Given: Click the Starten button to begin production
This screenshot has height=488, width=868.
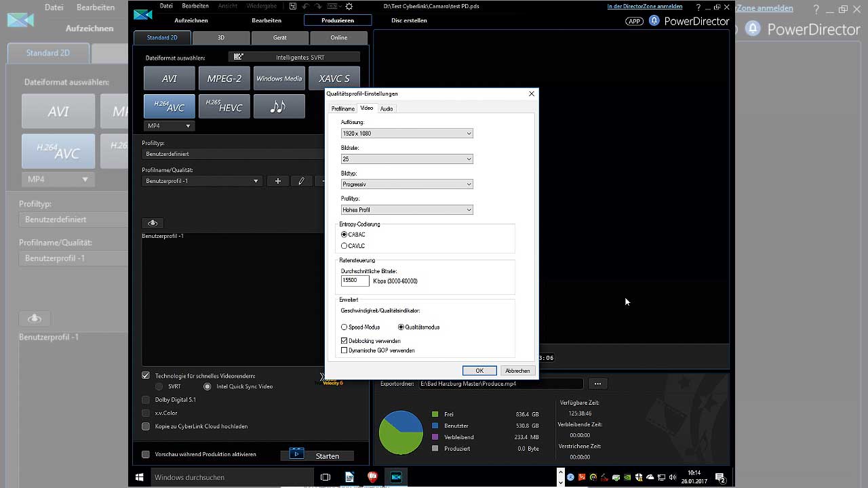Looking at the screenshot, I should 319,455.
